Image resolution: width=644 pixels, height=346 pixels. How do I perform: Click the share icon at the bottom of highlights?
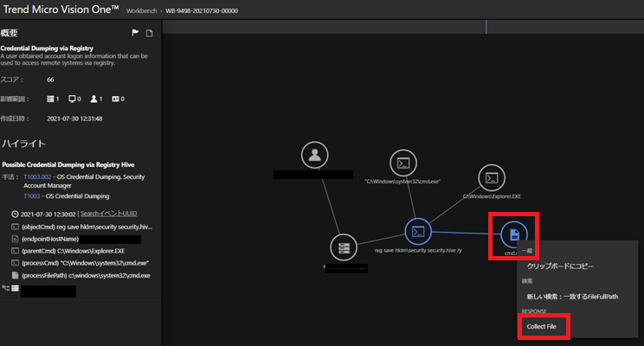(5, 288)
